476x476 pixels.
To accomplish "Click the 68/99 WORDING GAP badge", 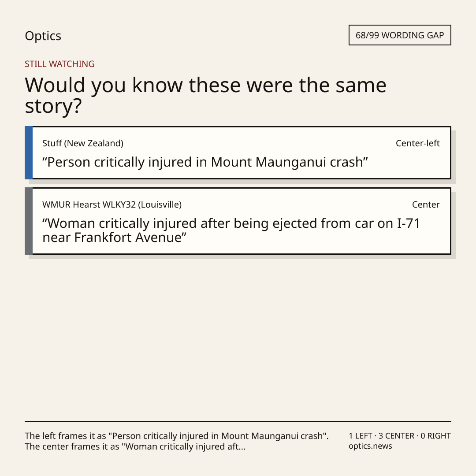I will click(x=400, y=35).
